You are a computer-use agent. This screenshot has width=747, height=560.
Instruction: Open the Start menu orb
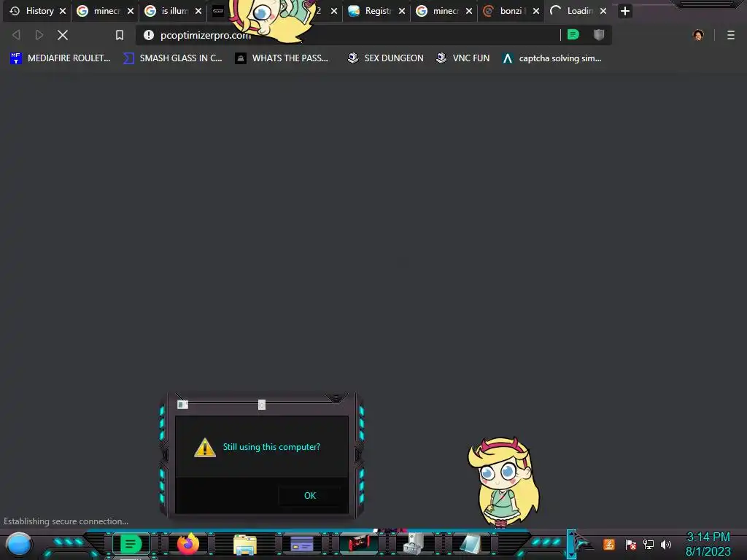click(19, 544)
